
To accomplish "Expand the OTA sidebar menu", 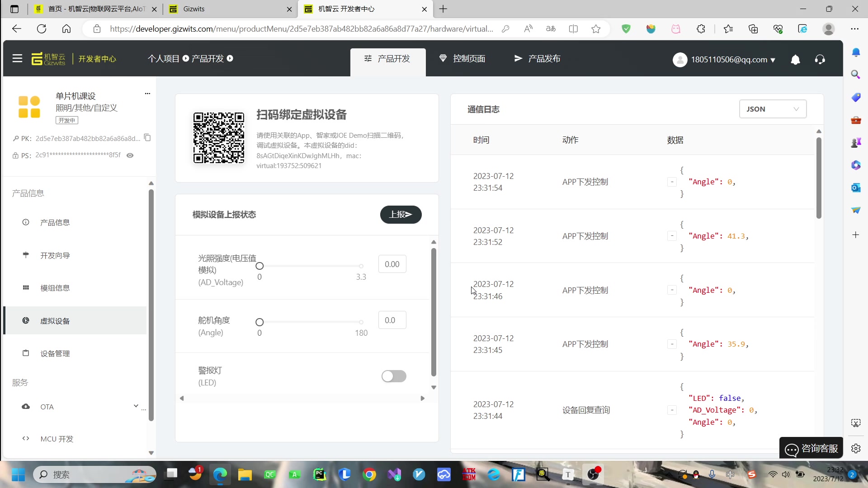I will coord(136,406).
